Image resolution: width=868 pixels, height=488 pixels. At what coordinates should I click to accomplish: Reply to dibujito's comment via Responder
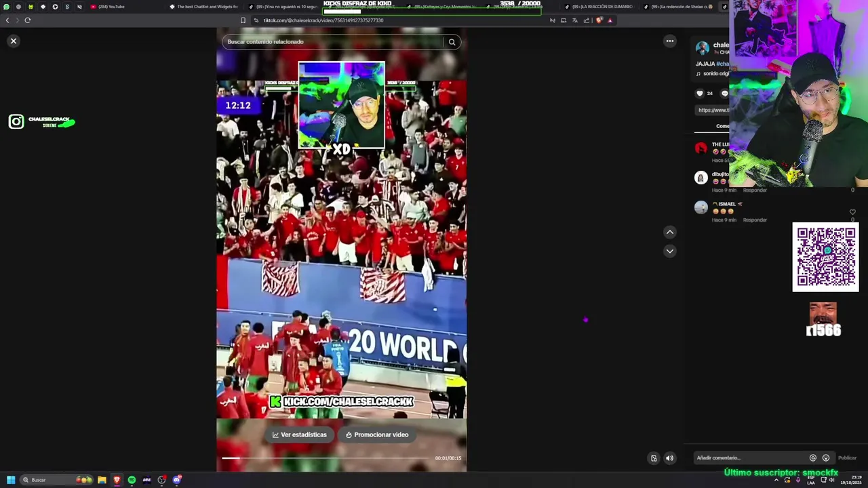(755, 190)
